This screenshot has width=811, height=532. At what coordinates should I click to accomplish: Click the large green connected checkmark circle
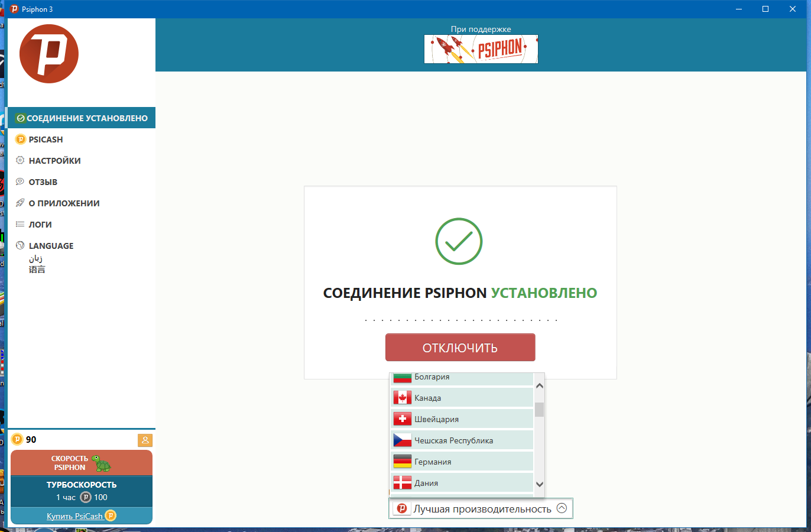pos(459,241)
